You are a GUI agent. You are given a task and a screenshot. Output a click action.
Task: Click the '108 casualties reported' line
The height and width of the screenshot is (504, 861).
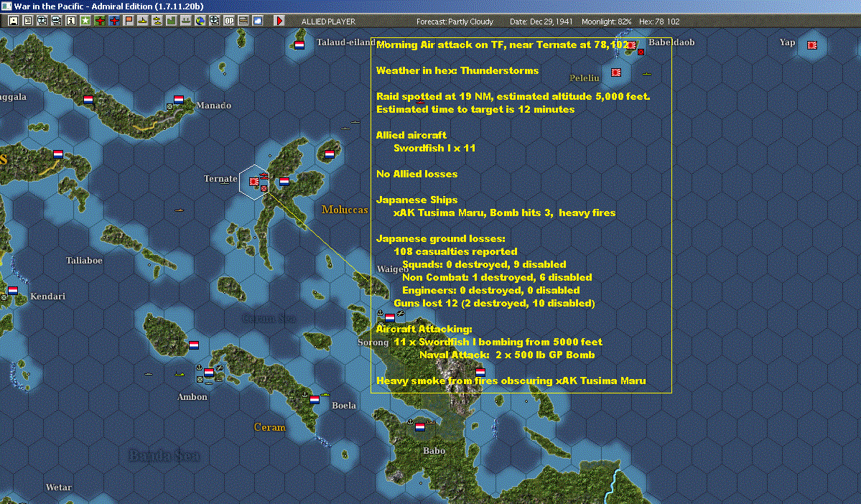click(x=455, y=251)
